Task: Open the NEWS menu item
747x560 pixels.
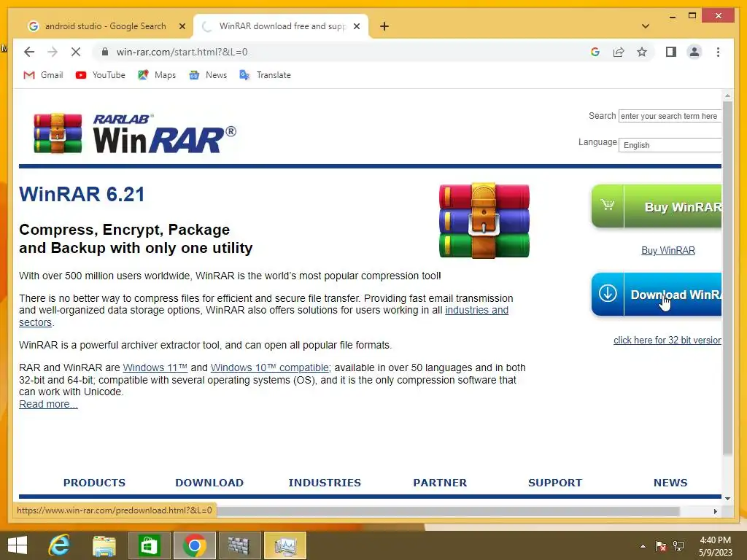Action: pyautogui.click(x=670, y=483)
